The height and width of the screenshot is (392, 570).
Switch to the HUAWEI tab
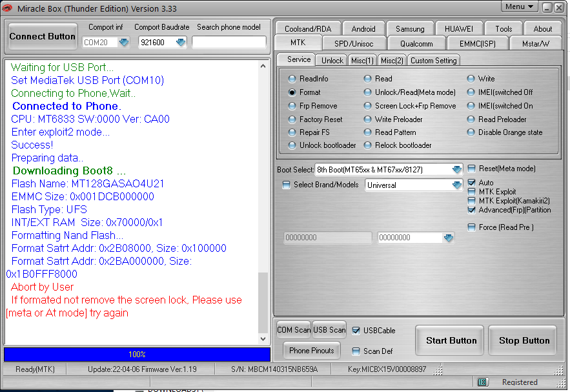pos(459,28)
